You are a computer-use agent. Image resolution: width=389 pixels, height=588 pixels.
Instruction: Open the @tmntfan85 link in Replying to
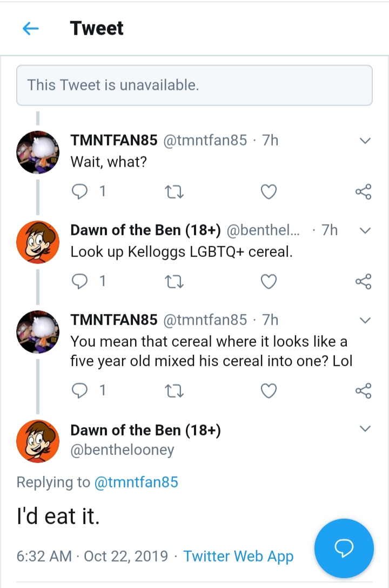[x=136, y=483]
